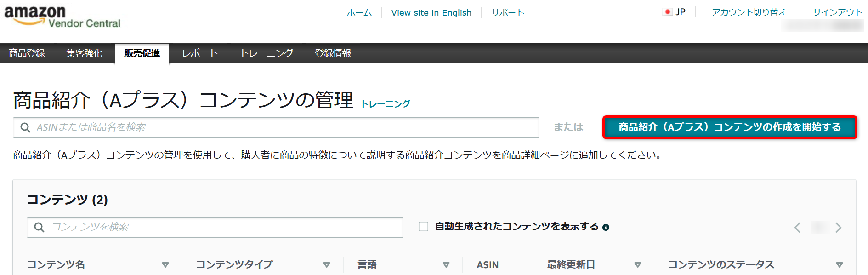Click the Japan flag JP marketplace icon
868x275 pixels.
[668, 12]
